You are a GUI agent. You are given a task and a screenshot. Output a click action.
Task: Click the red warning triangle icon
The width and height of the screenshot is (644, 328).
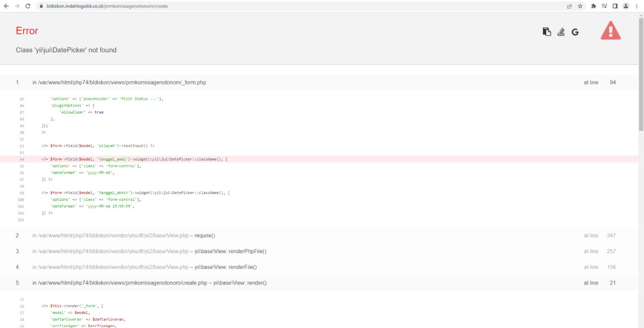click(610, 30)
